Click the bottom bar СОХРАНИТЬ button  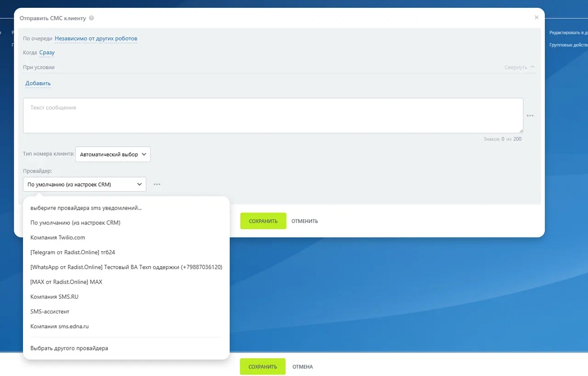(263, 367)
